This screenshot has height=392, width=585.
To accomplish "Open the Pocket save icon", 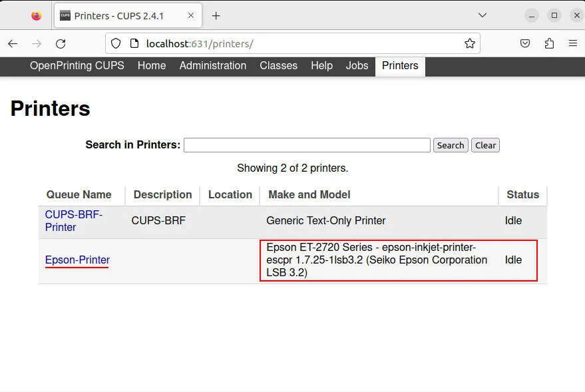I will tap(525, 44).
